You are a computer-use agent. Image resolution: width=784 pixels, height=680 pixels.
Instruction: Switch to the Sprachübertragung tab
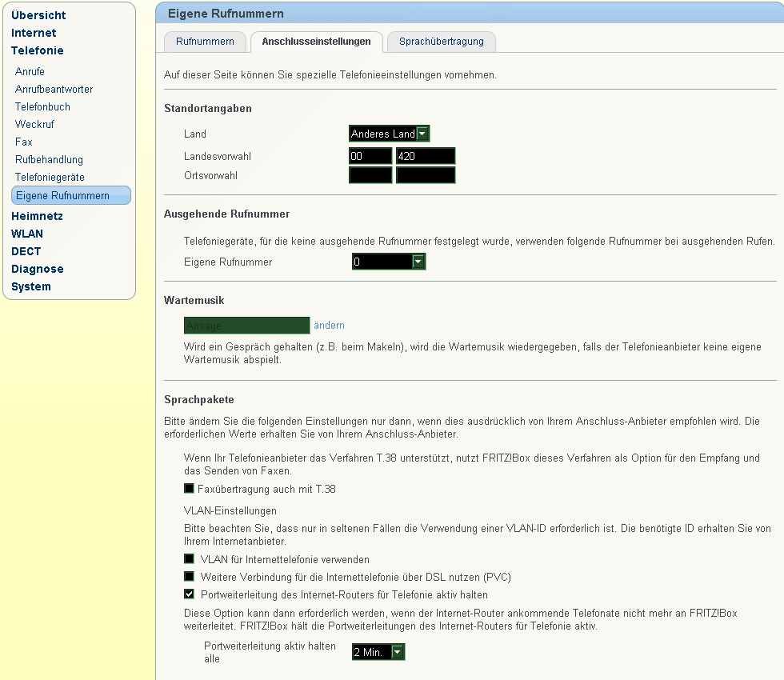(441, 42)
